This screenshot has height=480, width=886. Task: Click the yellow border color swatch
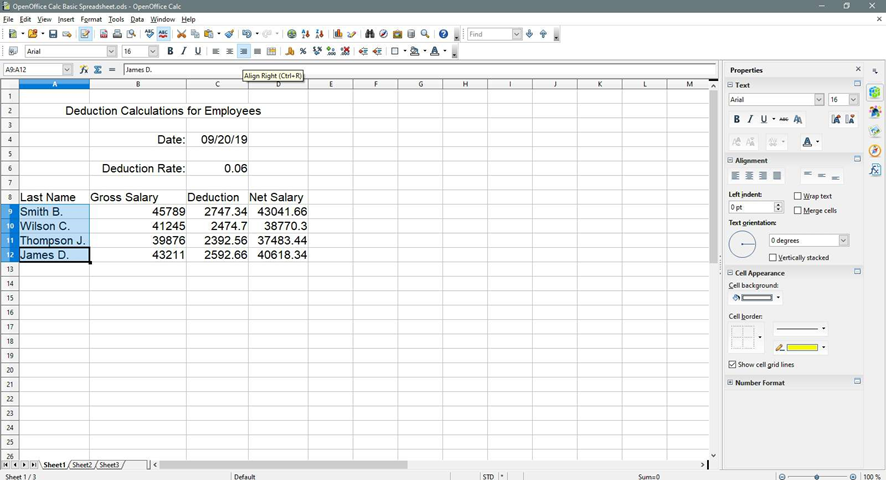(802, 347)
